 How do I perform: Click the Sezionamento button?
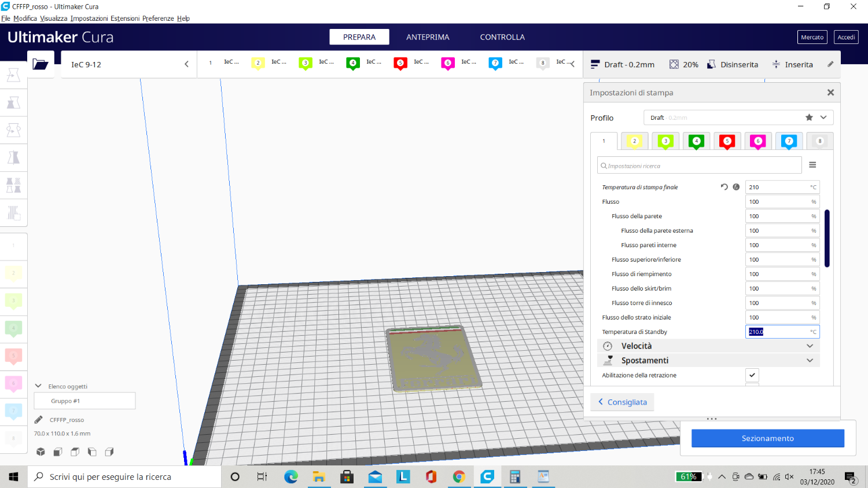[768, 438]
